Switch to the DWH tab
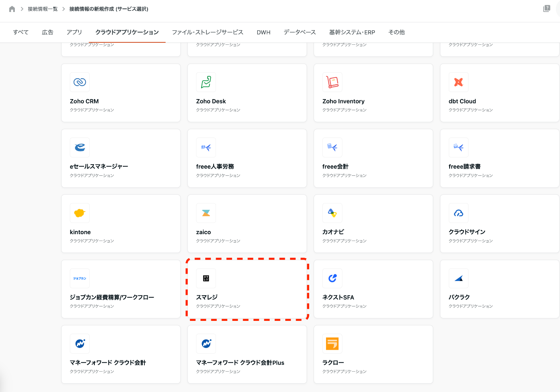Screen dimensions: 560x392 coord(264,32)
